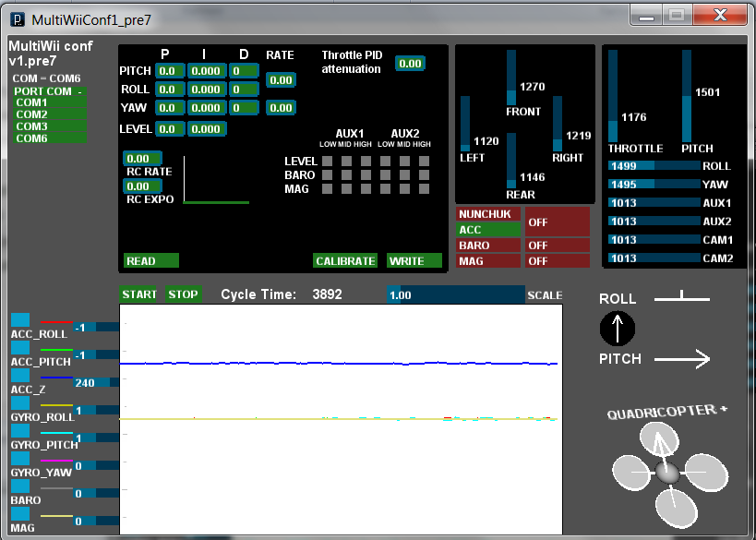756x540 pixels.
Task: Check MAG AUX2 MID box
Action: coord(404,188)
